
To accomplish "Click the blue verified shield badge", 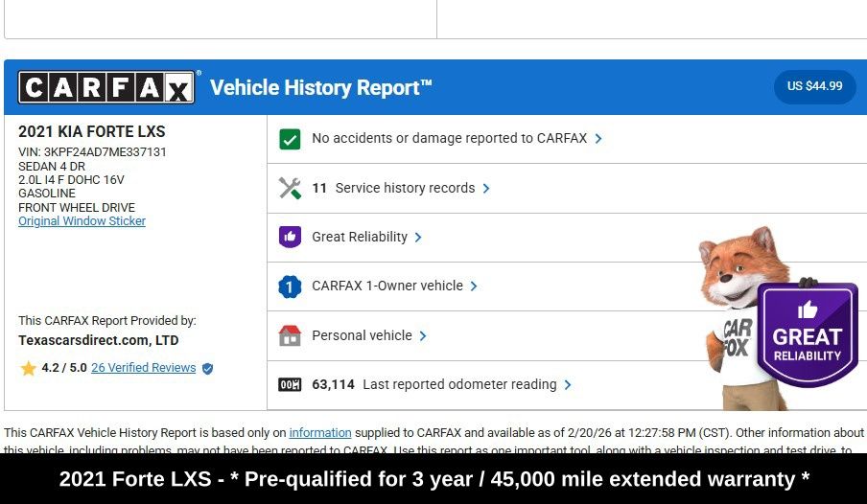I will (x=208, y=369).
